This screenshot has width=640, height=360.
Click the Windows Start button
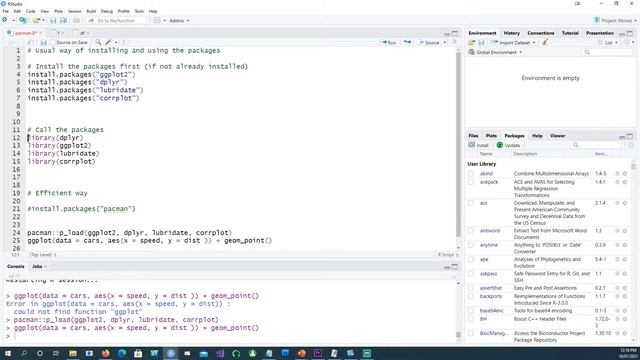click(7, 353)
